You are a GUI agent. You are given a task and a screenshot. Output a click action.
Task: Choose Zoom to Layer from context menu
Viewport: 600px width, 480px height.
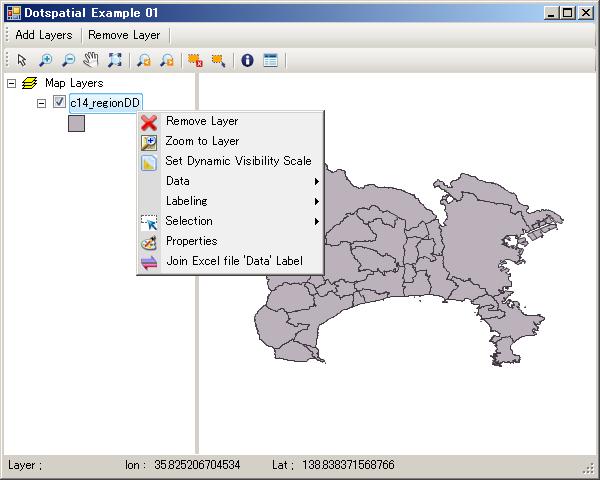click(202, 141)
